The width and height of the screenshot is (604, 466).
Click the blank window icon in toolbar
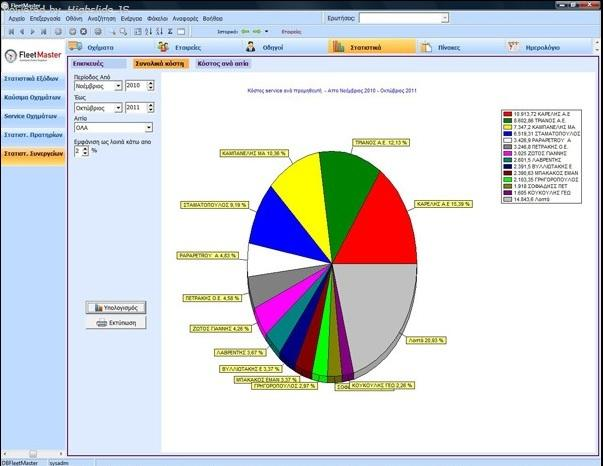[181, 32]
